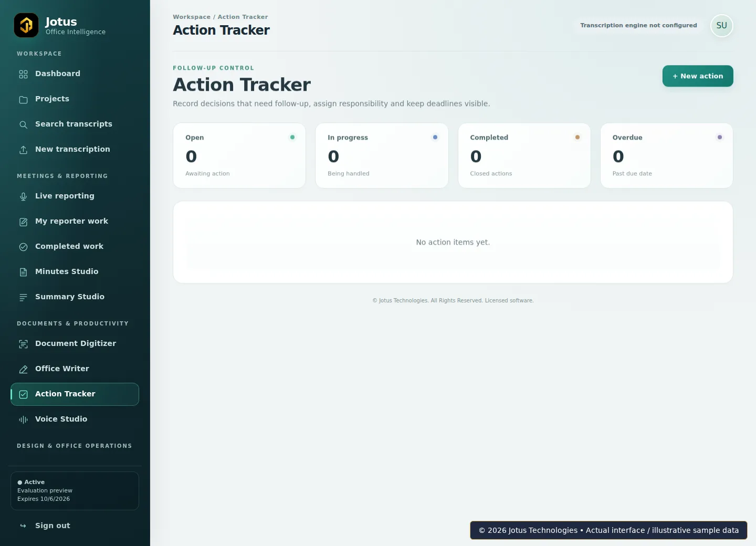Click the Jotus Technologies footer copyright text
The height and width of the screenshot is (546, 756).
point(453,301)
